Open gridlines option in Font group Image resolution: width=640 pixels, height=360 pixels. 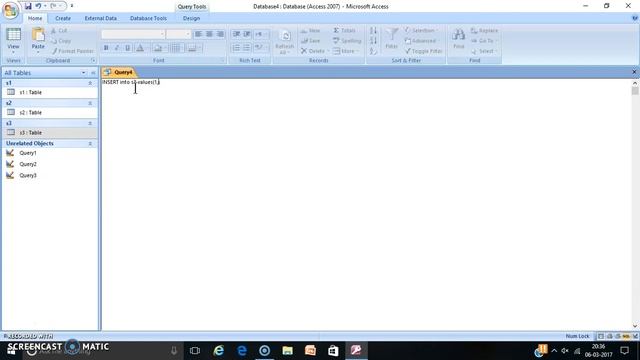[x=176, y=48]
